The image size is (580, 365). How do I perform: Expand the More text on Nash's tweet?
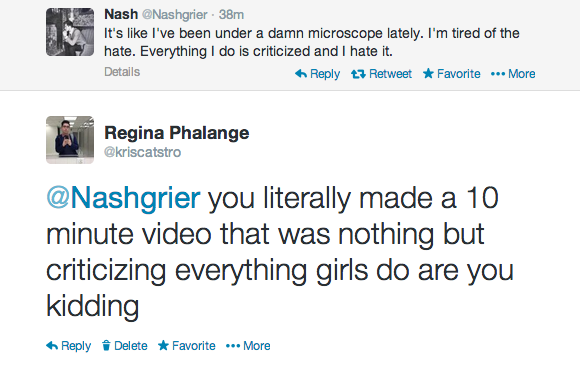coord(522,74)
